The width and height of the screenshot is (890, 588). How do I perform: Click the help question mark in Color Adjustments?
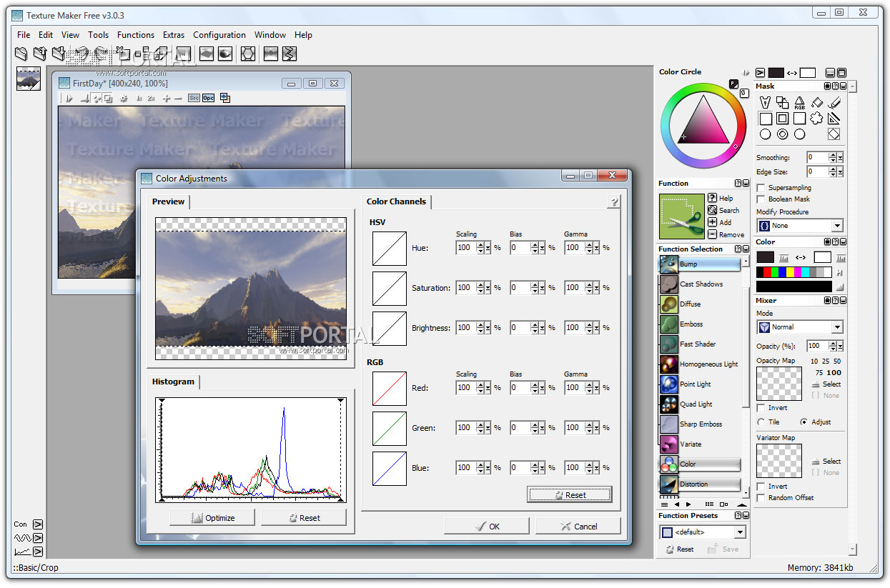point(613,202)
